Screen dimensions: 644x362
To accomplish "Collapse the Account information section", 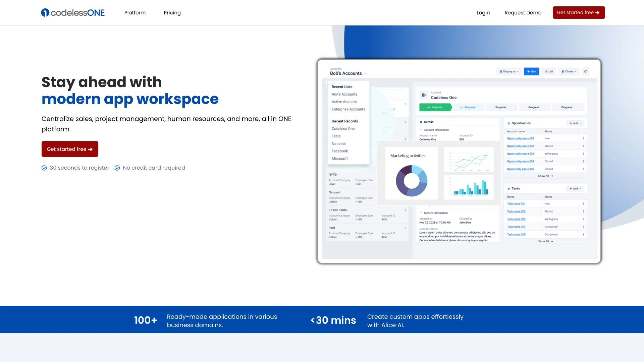I will pos(421,130).
